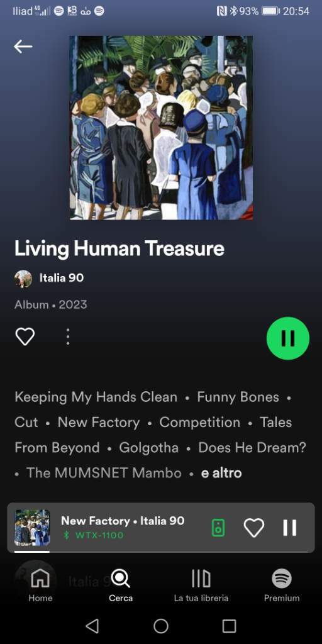
Task: Pause the track from the mini player
Action: (289, 528)
